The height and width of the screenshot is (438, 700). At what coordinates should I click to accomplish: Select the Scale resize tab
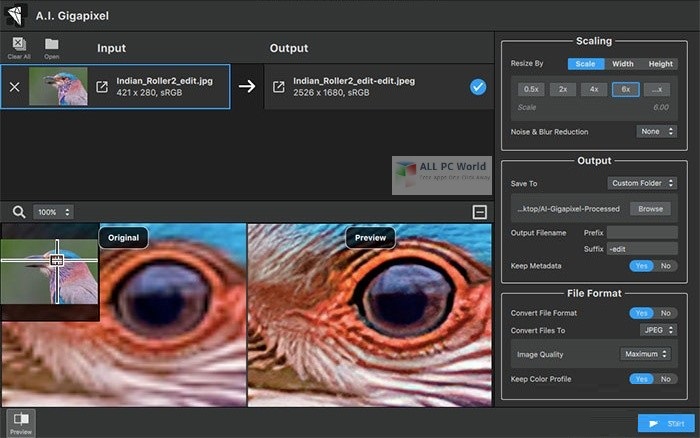585,64
